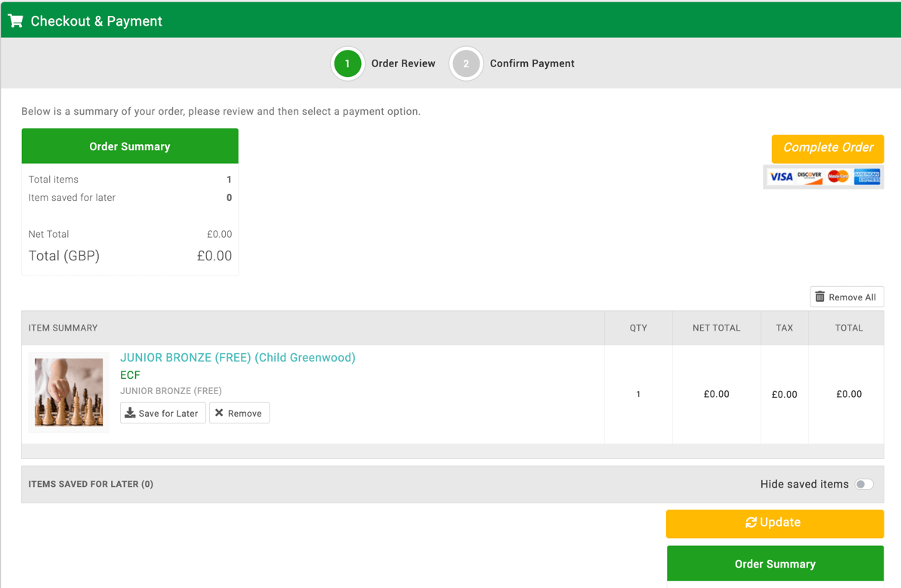Click the chess pieces product thumbnail
Image resolution: width=901 pixels, height=588 pixels.
coord(69,393)
